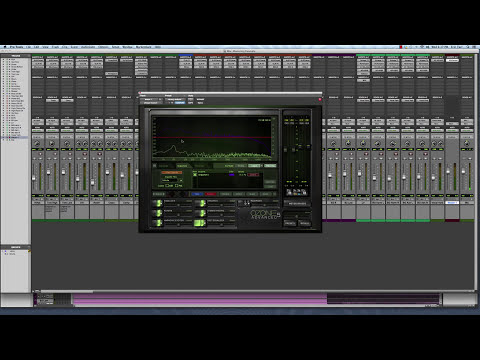
Task: Click the highlighted white track name in the mixer
Action: [x=452, y=202]
